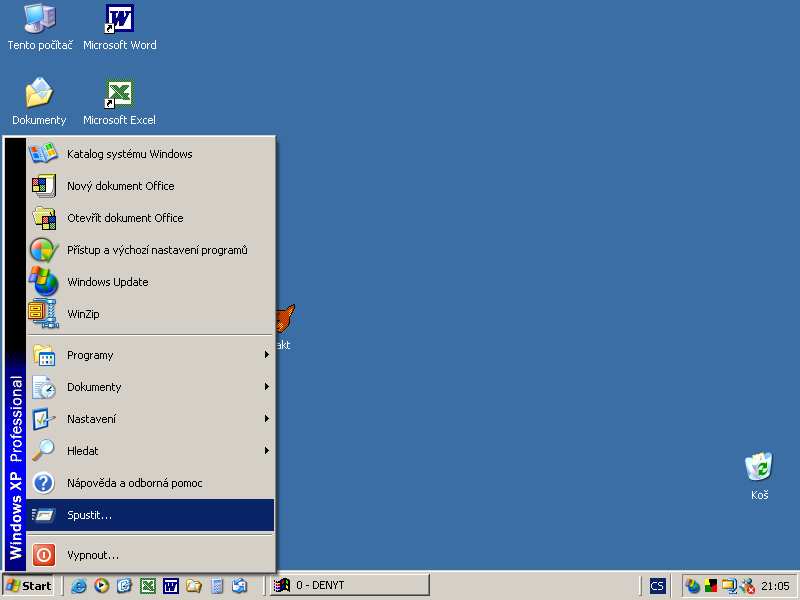Click the colored squares tray icon
The height and width of the screenshot is (600, 800).
(711, 585)
